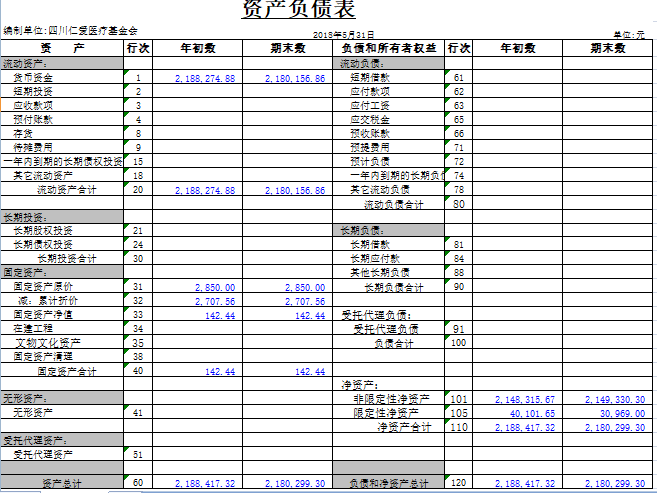Select 限定性净资产 年初数 value 40,101.65
657x493 pixels.
(518, 413)
